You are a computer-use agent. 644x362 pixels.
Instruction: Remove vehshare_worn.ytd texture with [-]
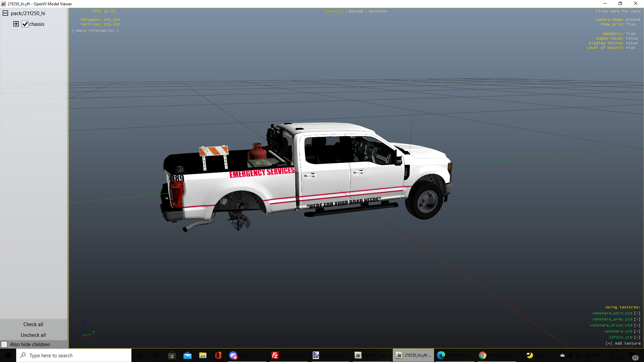coord(637,313)
